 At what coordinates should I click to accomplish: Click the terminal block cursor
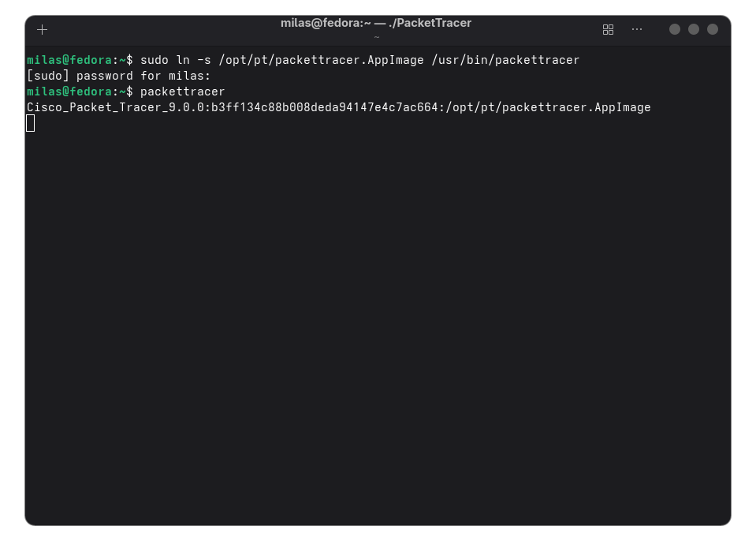tap(31, 123)
